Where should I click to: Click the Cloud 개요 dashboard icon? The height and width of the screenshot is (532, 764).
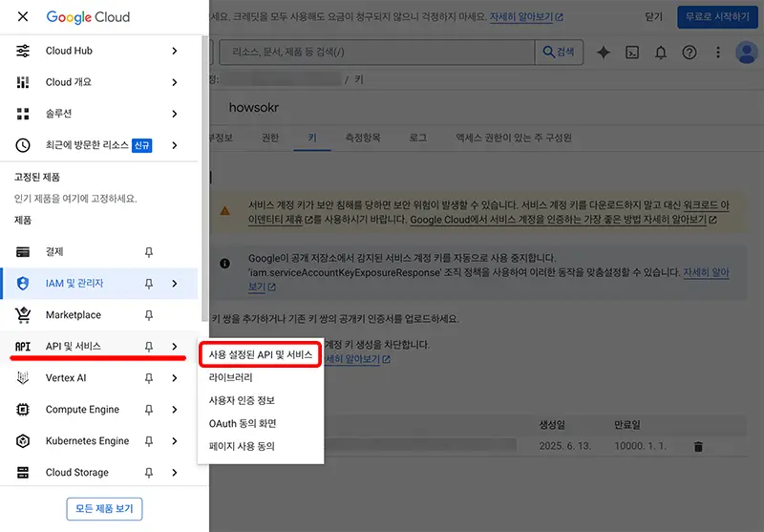click(x=23, y=82)
